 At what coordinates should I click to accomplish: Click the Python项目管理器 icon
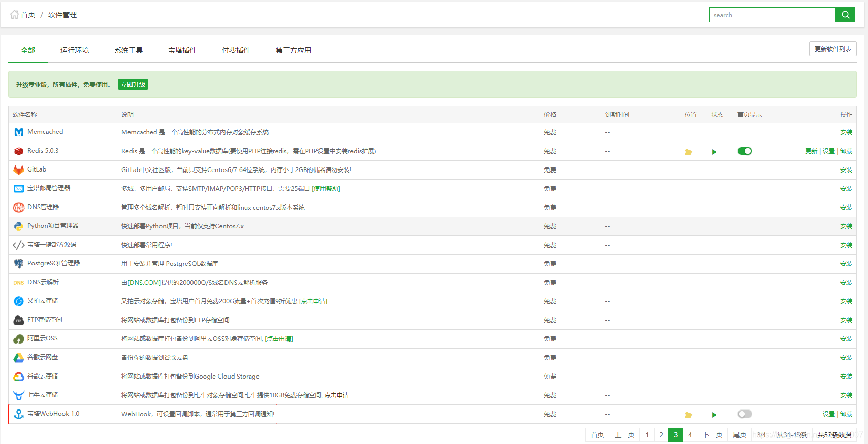tap(19, 226)
